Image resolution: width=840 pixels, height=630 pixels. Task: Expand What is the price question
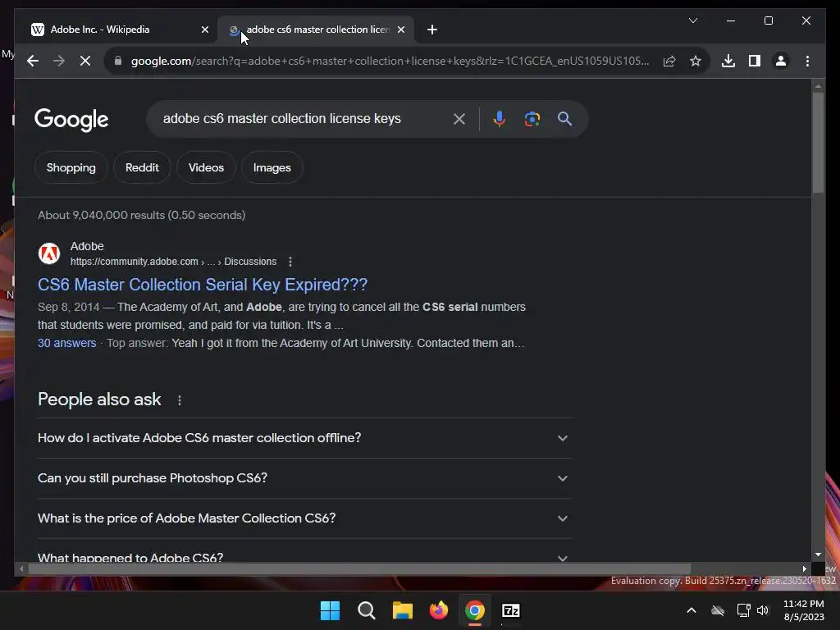[x=304, y=518]
